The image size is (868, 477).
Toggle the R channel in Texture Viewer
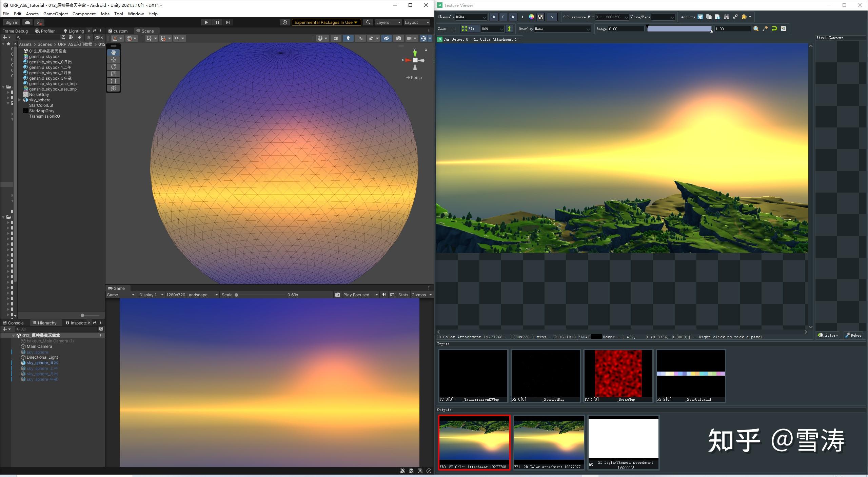494,17
